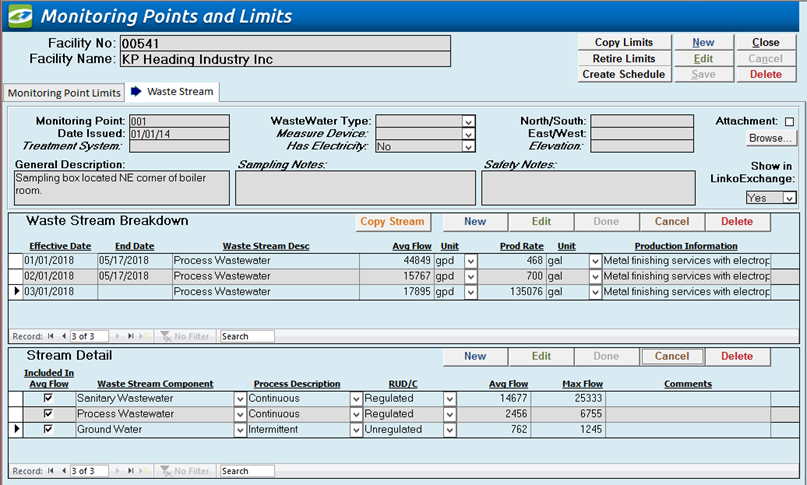Uncheck Included In Avg Flow for Process Wastewater
The height and width of the screenshot is (485, 807).
click(x=48, y=413)
